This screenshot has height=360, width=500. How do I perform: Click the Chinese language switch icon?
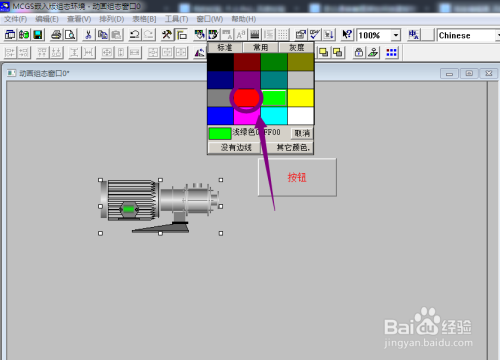[414, 35]
